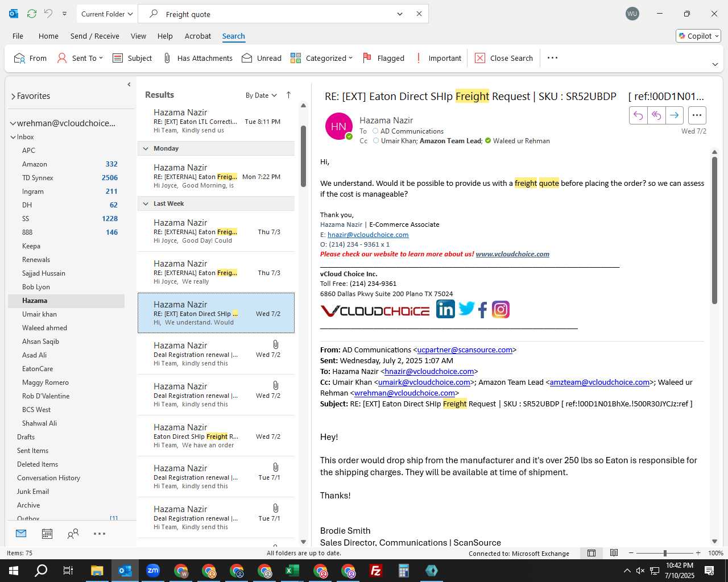Click the Facebook icon in signature
The height and width of the screenshot is (582, 728).
pyautogui.click(x=482, y=310)
